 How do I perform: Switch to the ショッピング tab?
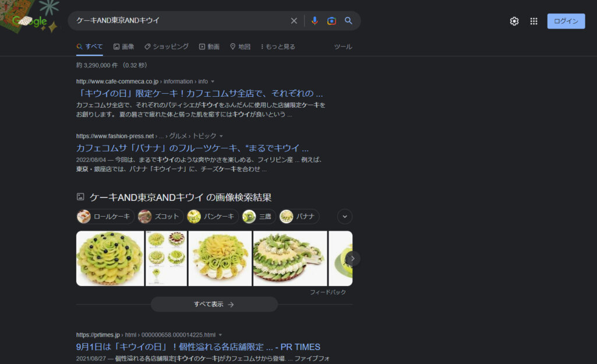[167, 47]
